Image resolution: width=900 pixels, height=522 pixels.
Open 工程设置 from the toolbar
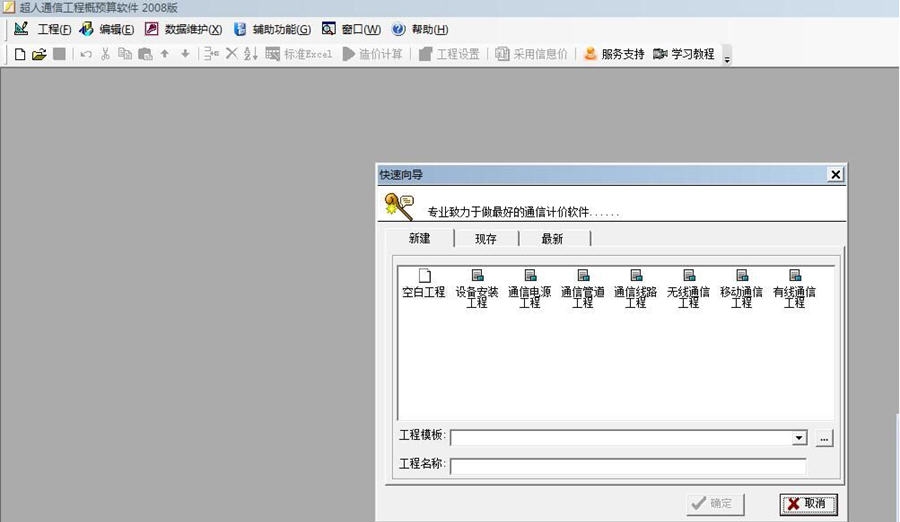449,54
